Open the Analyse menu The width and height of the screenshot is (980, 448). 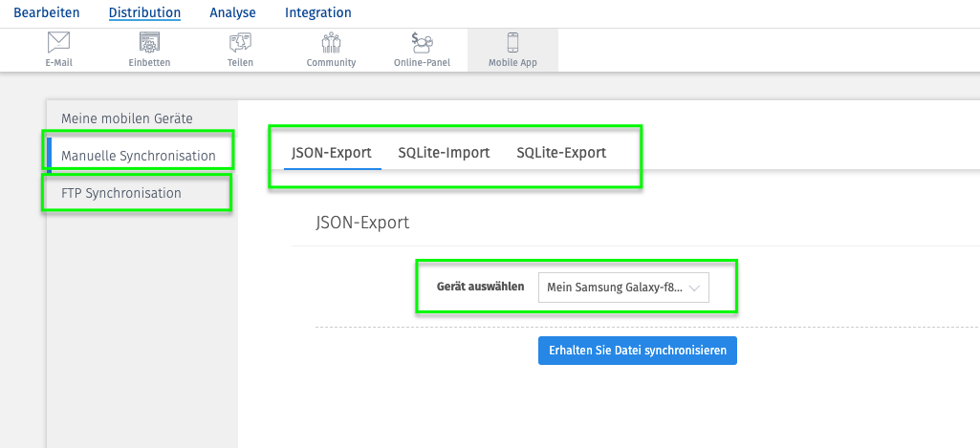pyautogui.click(x=232, y=12)
